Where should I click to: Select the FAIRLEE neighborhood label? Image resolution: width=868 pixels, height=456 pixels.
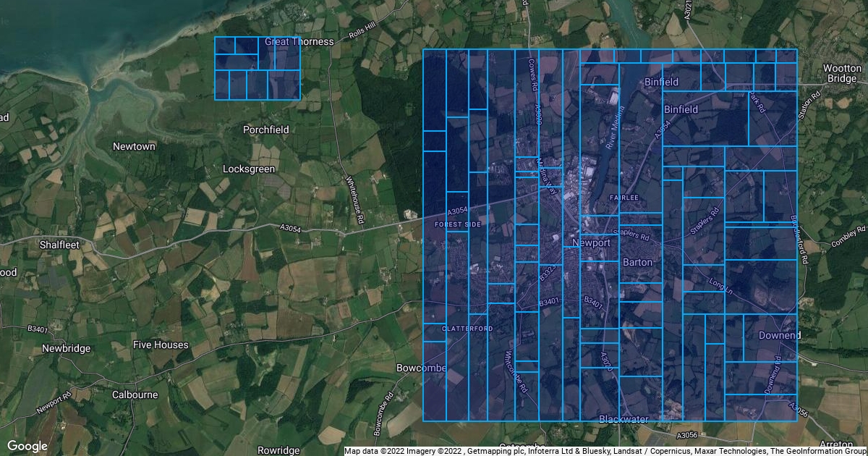click(x=624, y=197)
